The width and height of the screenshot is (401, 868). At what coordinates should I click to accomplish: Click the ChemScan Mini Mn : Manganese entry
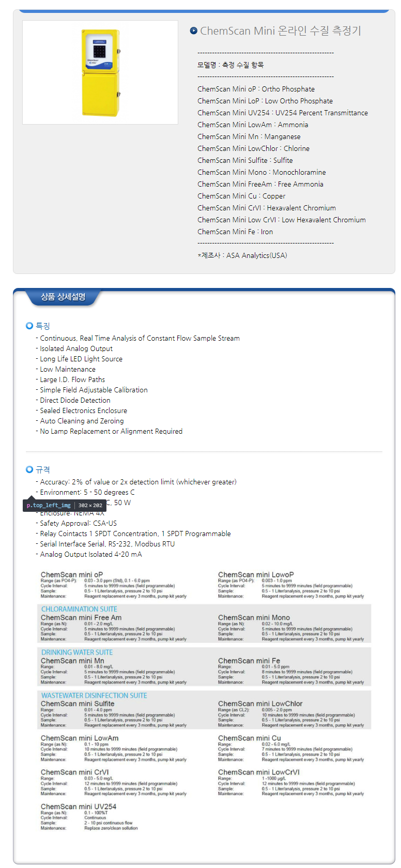point(249,136)
